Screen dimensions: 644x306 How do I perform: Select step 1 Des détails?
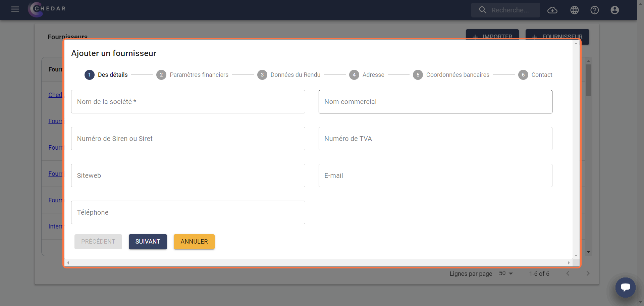click(106, 75)
